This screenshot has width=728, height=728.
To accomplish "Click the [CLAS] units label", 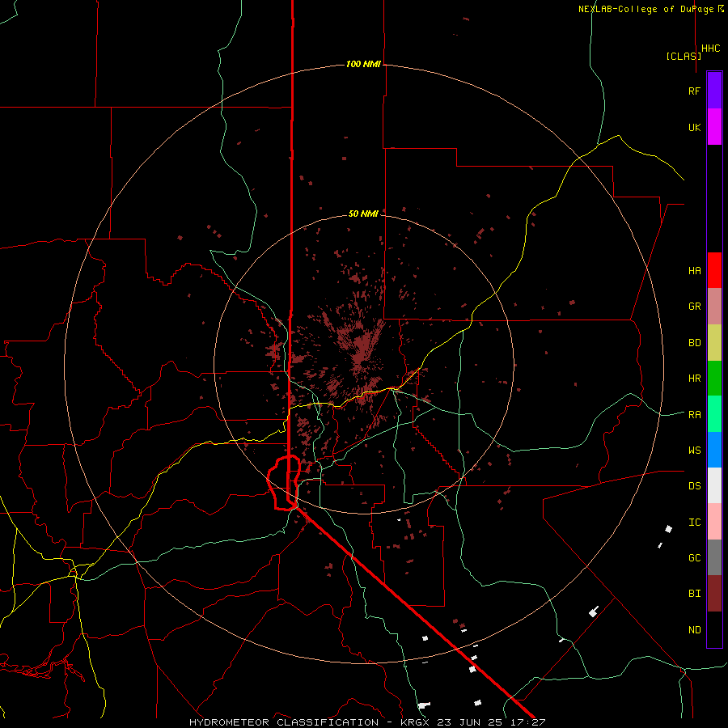I will coord(684,56).
